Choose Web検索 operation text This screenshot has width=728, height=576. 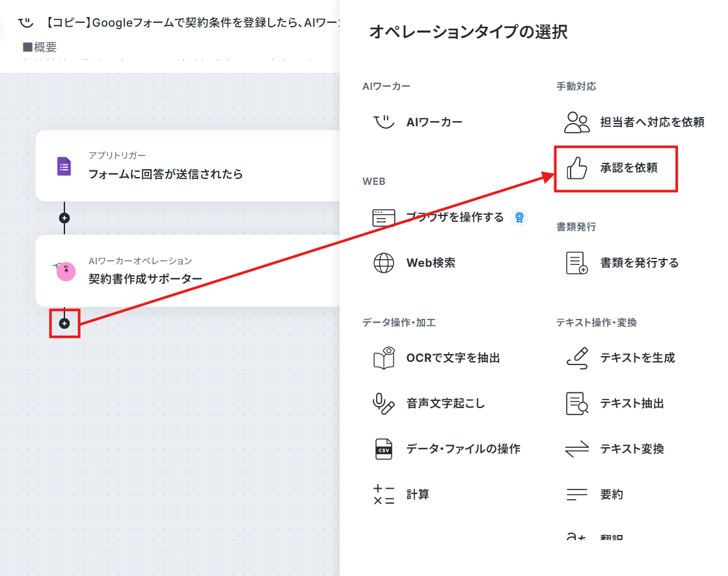[431, 263]
